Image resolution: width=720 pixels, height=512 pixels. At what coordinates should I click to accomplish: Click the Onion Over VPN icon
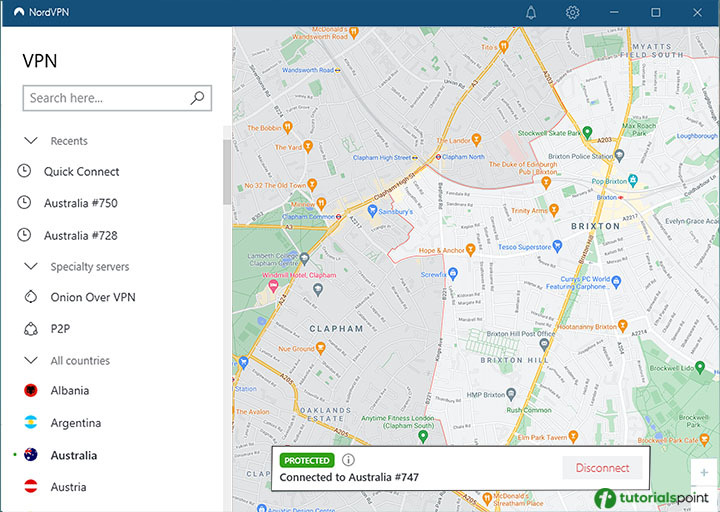tap(30, 297)
